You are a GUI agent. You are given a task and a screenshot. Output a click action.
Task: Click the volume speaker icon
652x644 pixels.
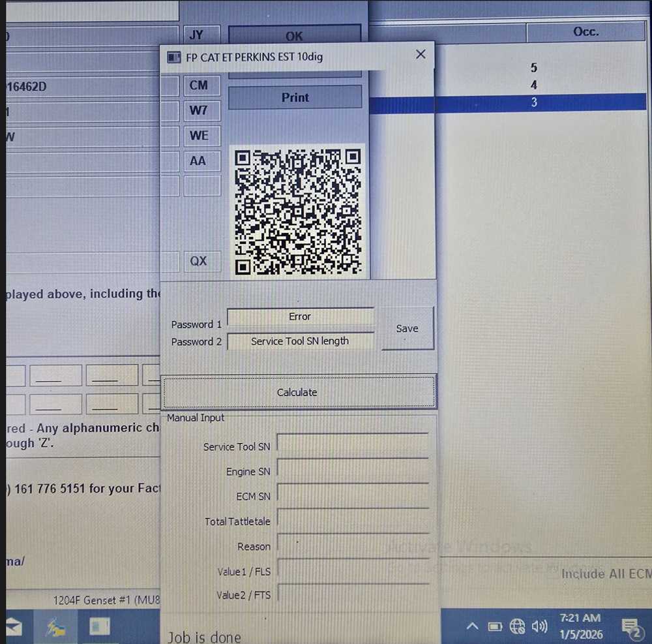click(x=539, y=627)
